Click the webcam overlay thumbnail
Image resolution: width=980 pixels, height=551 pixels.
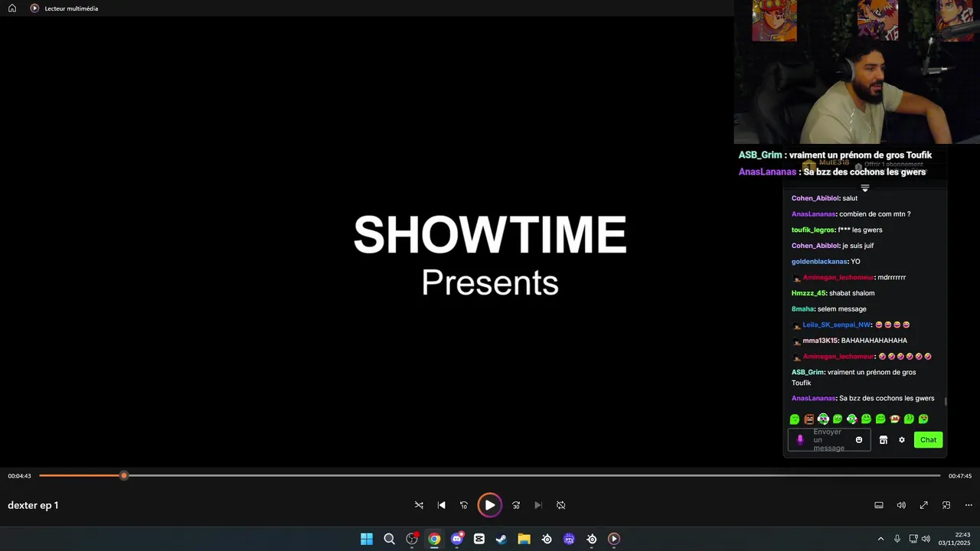(x=857, y=72)
